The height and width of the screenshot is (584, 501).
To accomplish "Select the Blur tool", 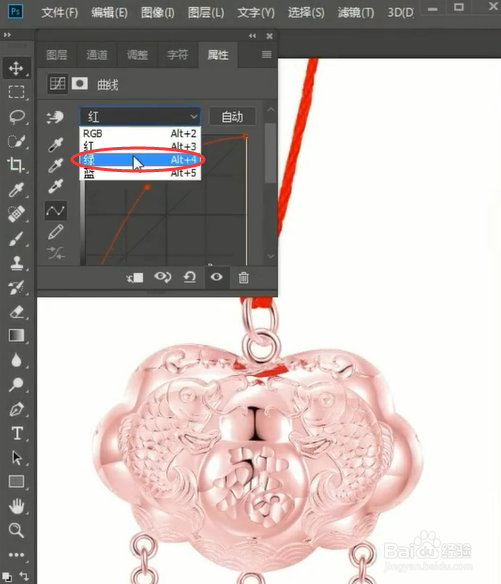I will (16, 360).
